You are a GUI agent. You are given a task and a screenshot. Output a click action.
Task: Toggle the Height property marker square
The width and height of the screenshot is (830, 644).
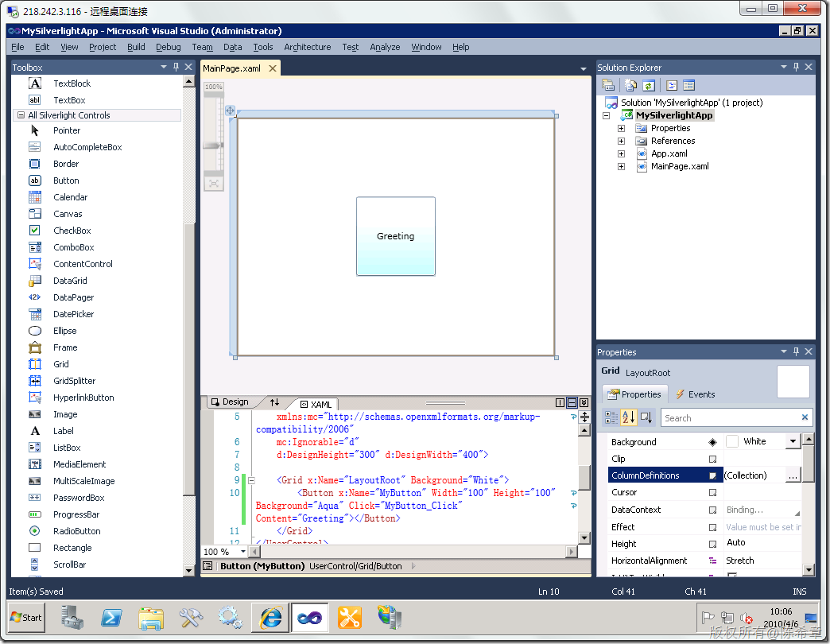click(x=712, y=544)
